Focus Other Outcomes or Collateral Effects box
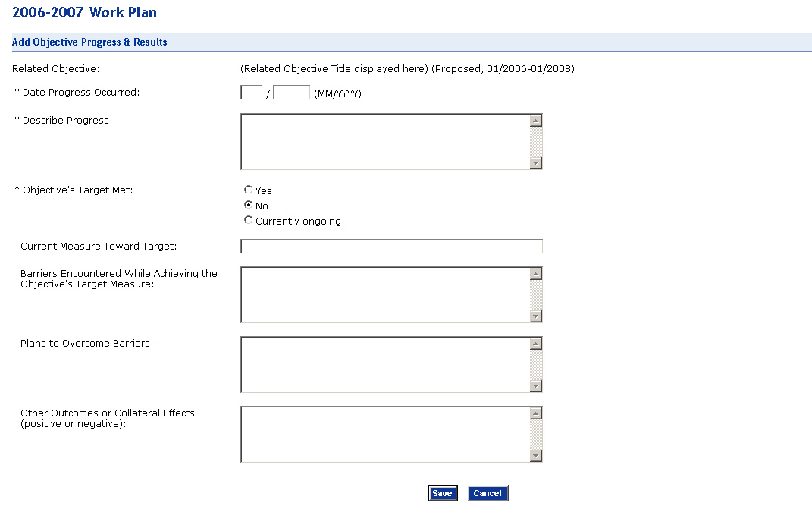The height and width of the screenshot is (512, 812). 385,435
